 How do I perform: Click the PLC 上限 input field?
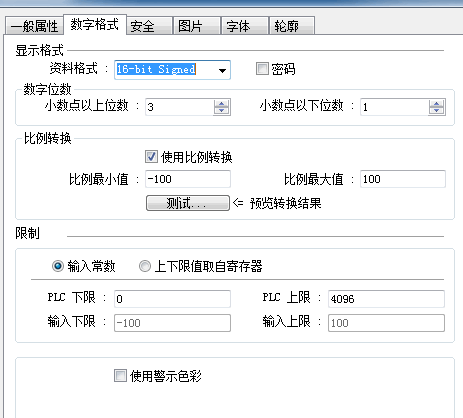pos(386,299)
